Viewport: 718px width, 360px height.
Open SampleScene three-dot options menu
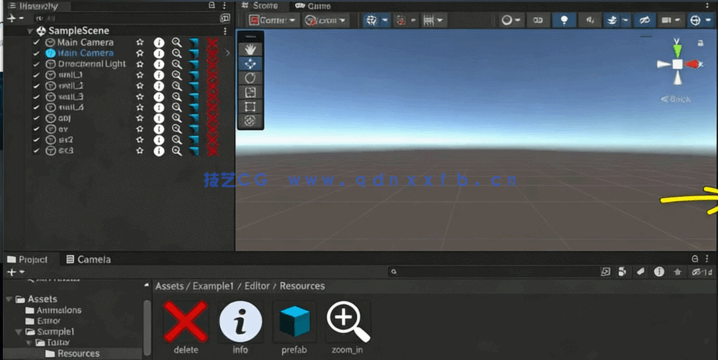tap(225, 31)
